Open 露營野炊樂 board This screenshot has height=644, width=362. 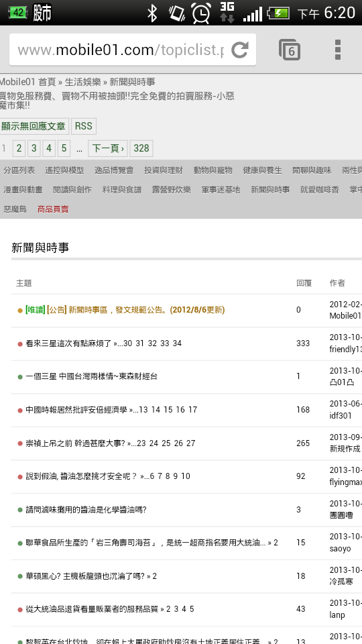172,190
